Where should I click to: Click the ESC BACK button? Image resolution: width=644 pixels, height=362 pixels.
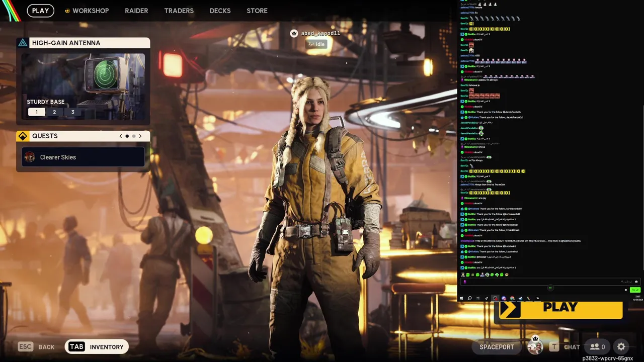point(36,346)
